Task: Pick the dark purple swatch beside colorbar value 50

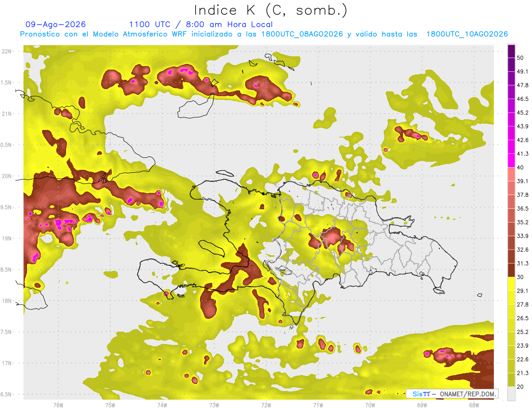Action: coord(511,51)
